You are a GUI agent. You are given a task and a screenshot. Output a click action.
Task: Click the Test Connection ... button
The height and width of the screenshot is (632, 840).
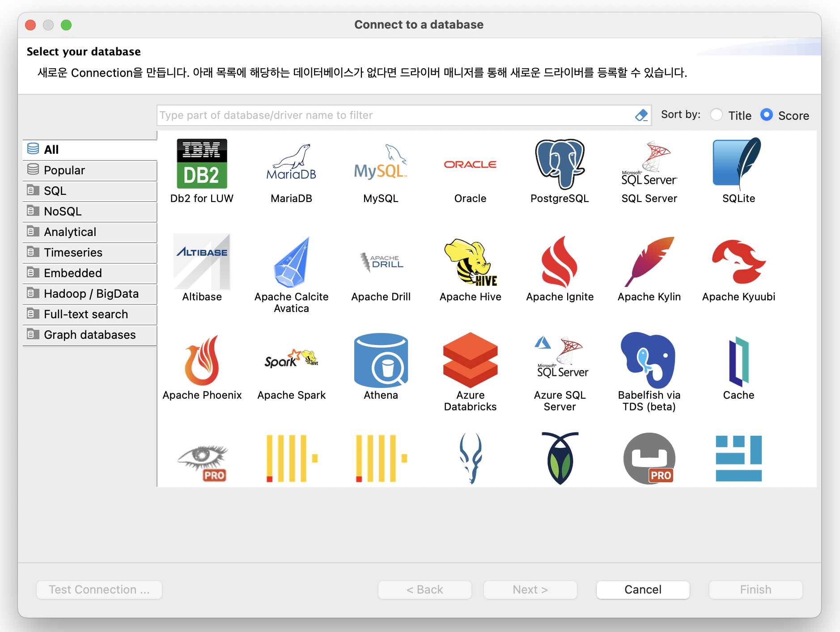coord(99,590)
